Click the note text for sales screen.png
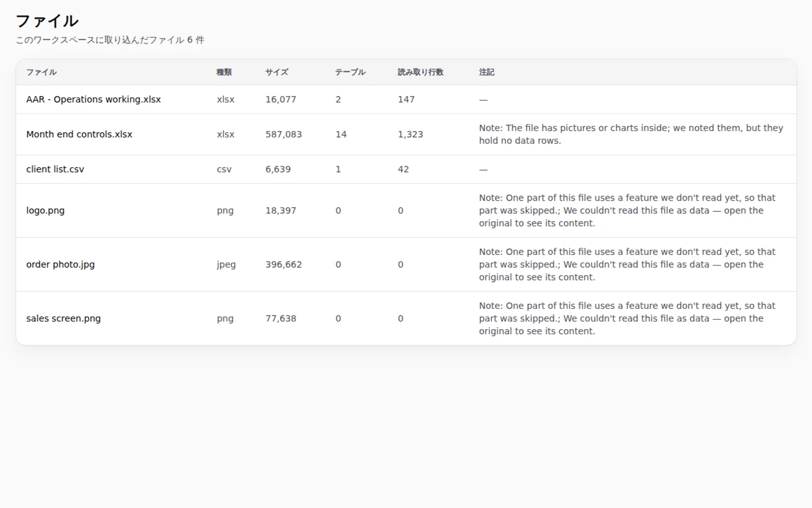The width and height of the screenshot is (812, 508). click(627, 319)
